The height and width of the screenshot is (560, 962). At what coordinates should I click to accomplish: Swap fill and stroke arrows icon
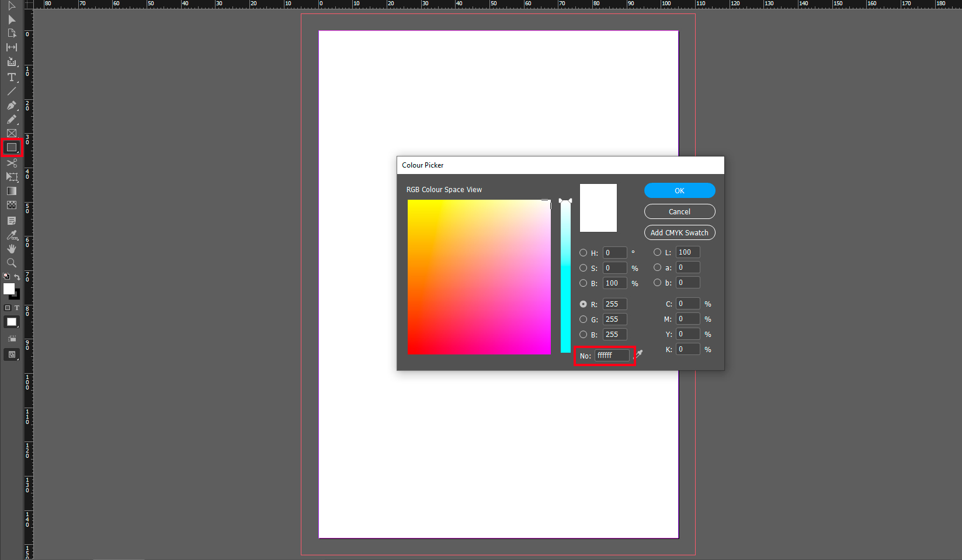(x=17, y=277)
